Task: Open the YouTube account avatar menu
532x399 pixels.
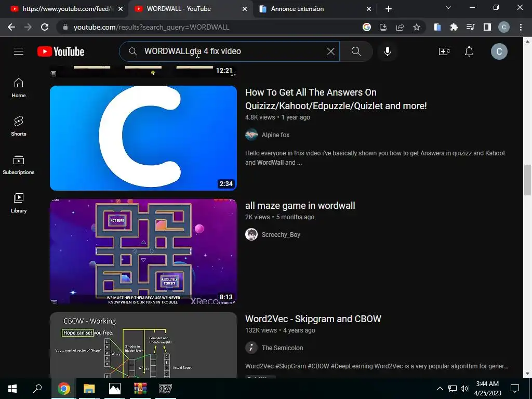Action: pyautogui.click(x=499, y=51)
